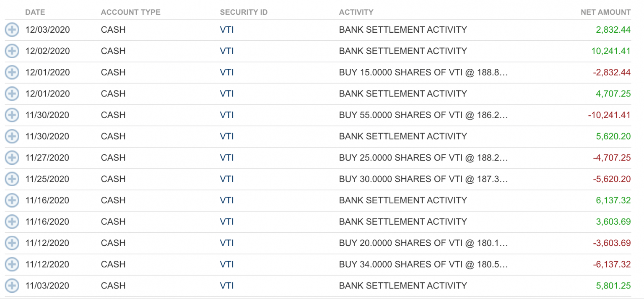
Task: Open VTI link on the 11/03/2020 row
Action: click(x=227, y=286)
